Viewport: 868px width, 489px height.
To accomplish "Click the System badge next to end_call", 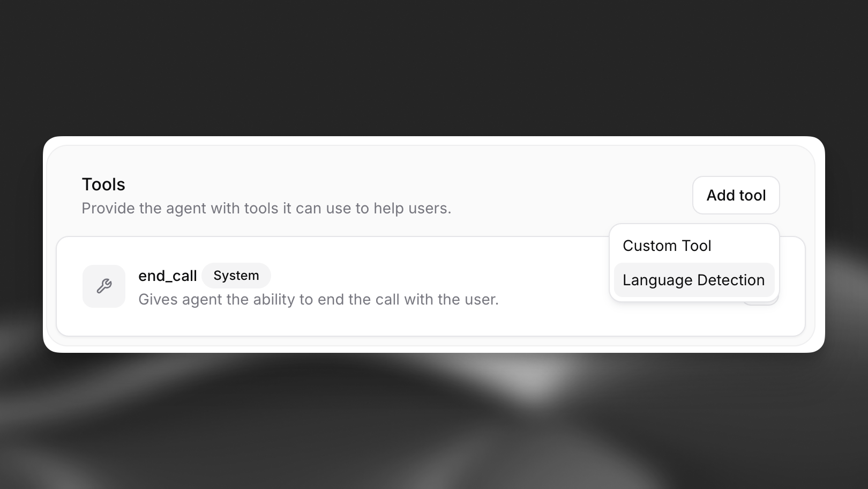I will pos(236,275).
